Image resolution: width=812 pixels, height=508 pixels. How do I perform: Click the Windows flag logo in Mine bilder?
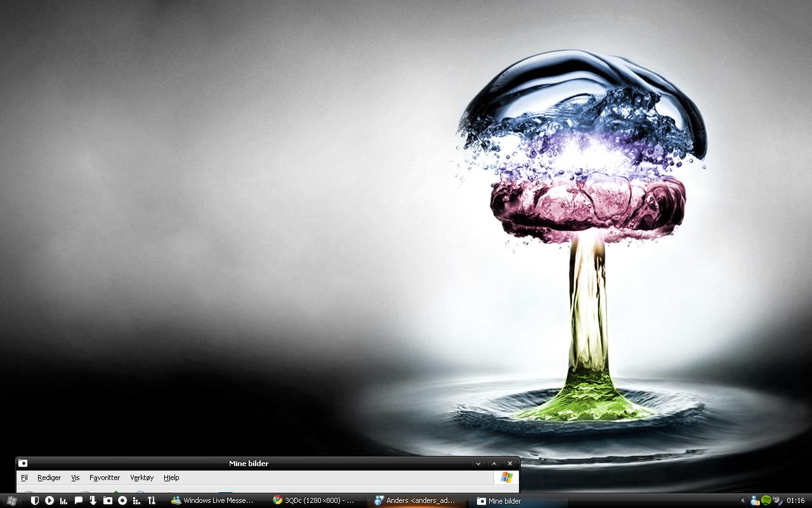coord(506,478)
